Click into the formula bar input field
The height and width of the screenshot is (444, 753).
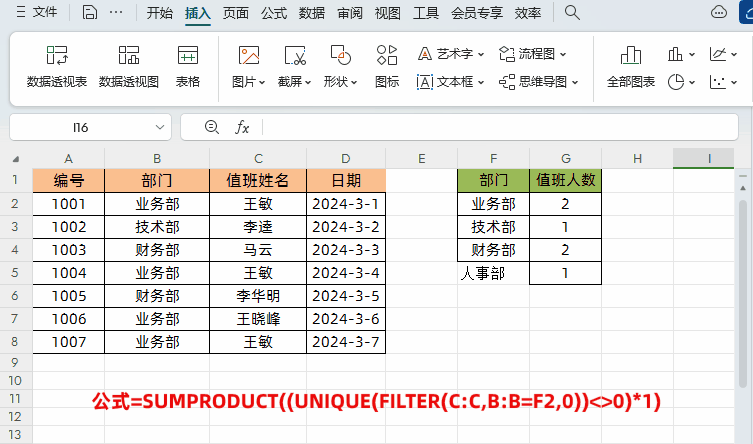(x=500, y=127)
